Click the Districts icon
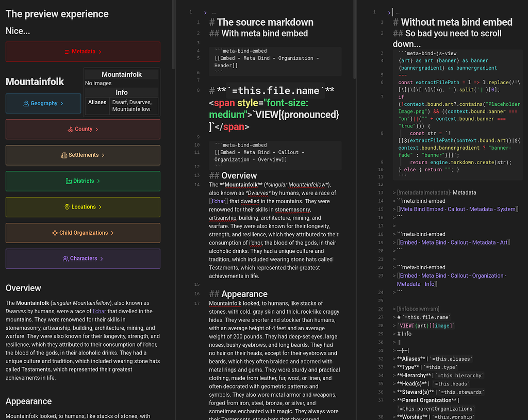 coord(69,181)
